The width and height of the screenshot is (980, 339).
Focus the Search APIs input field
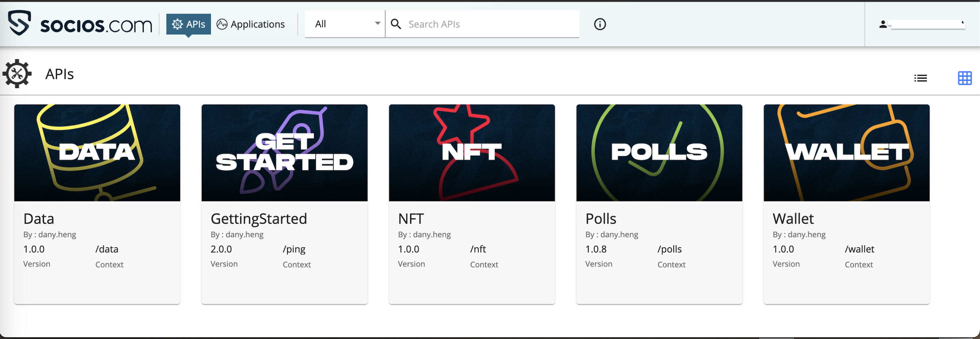coord(491,24)
